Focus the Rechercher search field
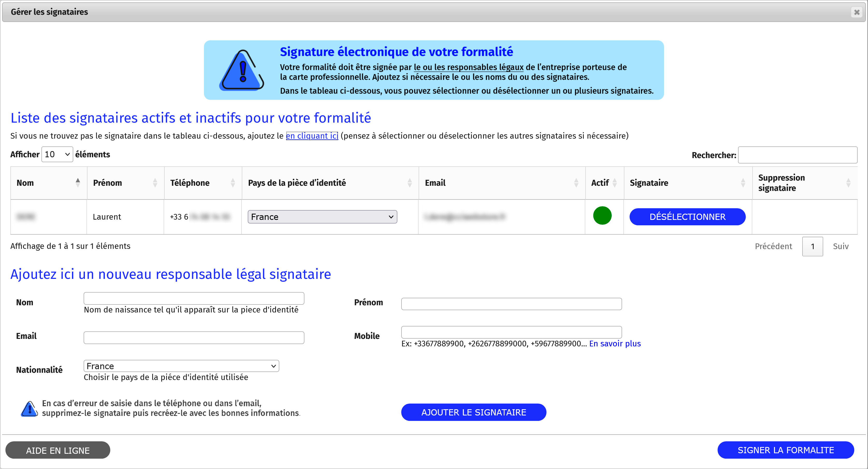 (798, 155)
